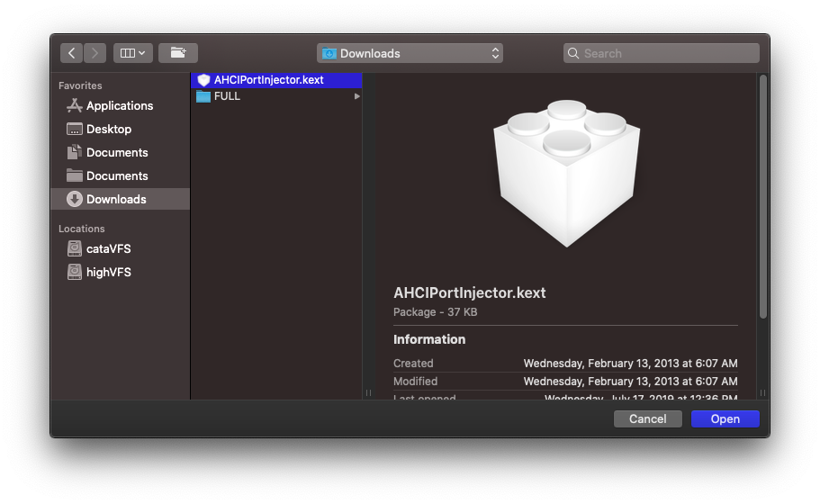Cancel the file dialog
This screenshot has height=504, width=820.
pyautogui.click(x=647, y=418)
